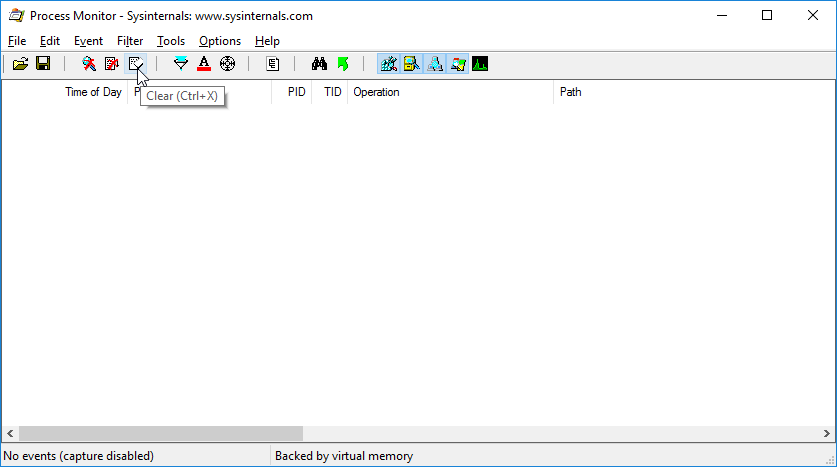The image size is (837, 467).
Task: Toggle Show File System Activity filter
Action: (412, 64)
